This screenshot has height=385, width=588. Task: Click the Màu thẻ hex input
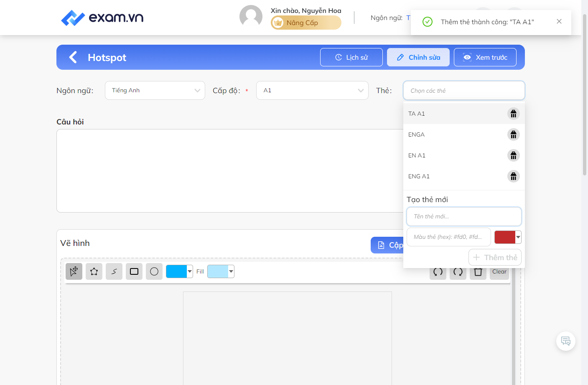(449, 237)
